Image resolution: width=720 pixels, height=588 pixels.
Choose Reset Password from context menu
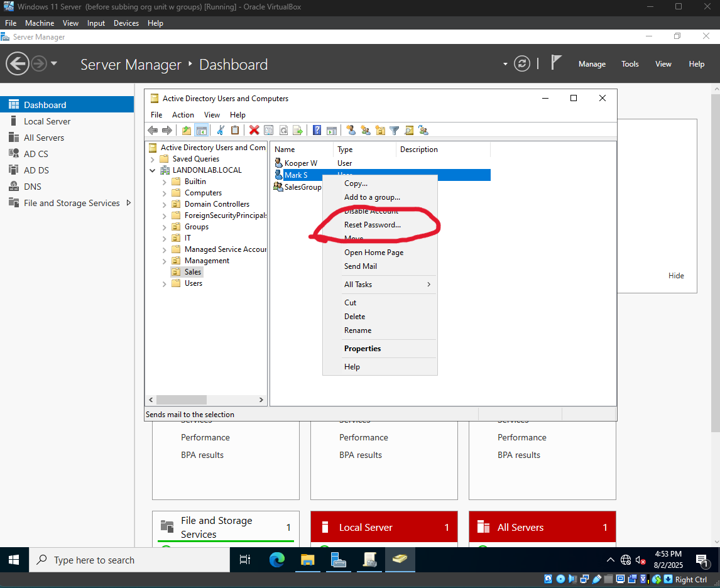380,225
